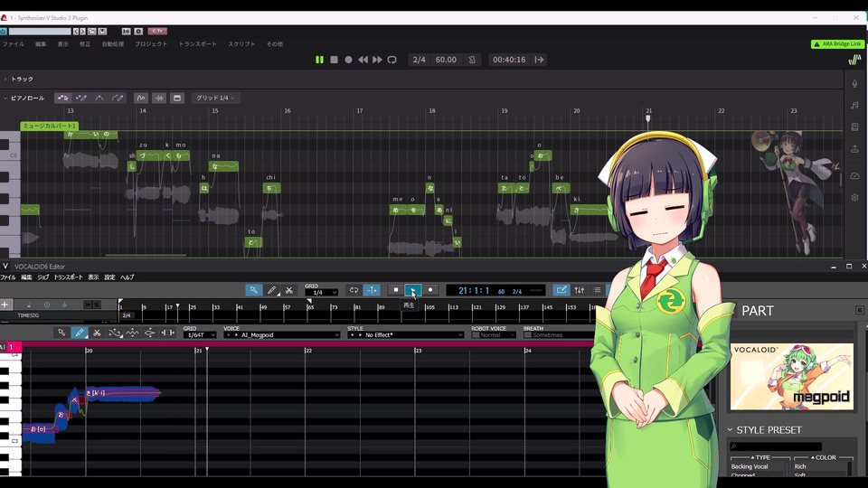Open the cloud side panel
The image size is (868, 488).
pos(854,176)
